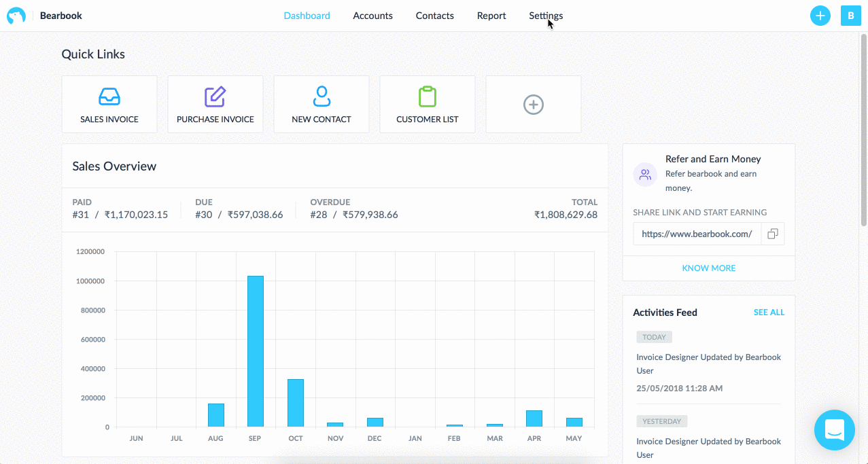The height and width of the screenshot is (464, 868).
Task: Click the Refer and Earn Money title
Action: click(713, 159)
